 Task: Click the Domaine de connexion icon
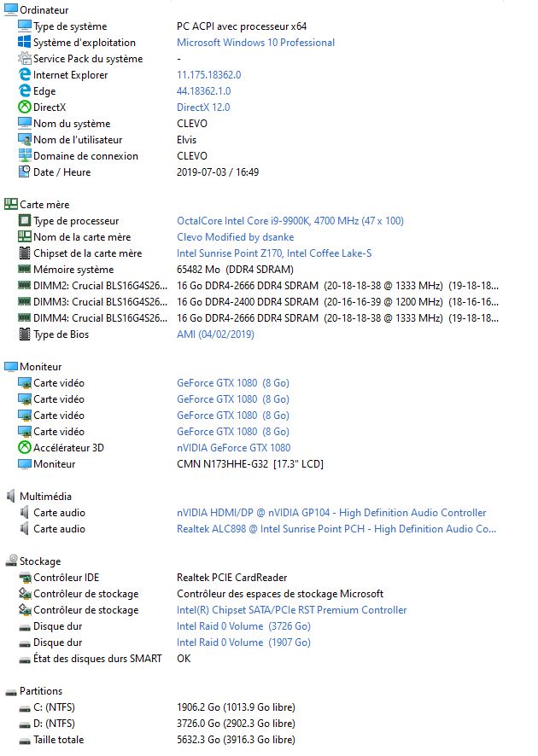24,156
